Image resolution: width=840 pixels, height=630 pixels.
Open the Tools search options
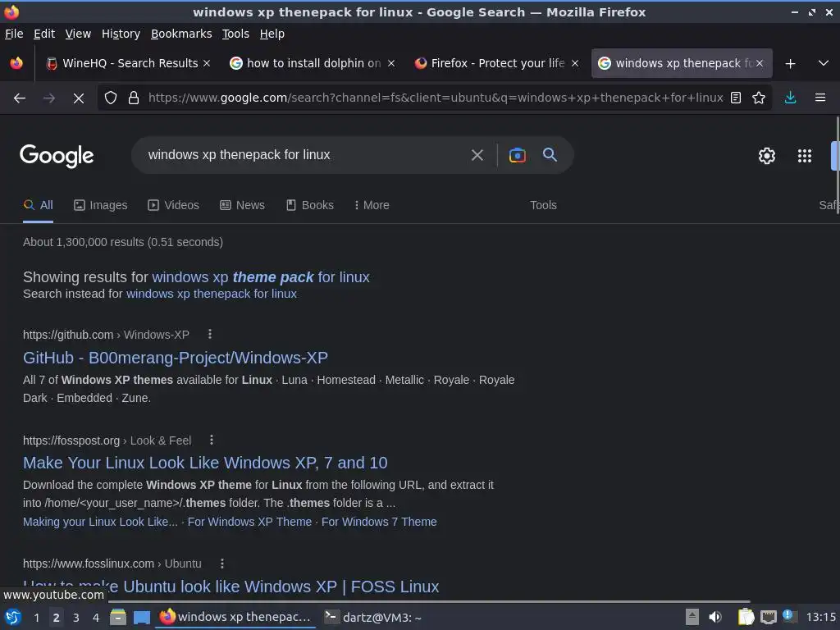[x=543, y=205]
